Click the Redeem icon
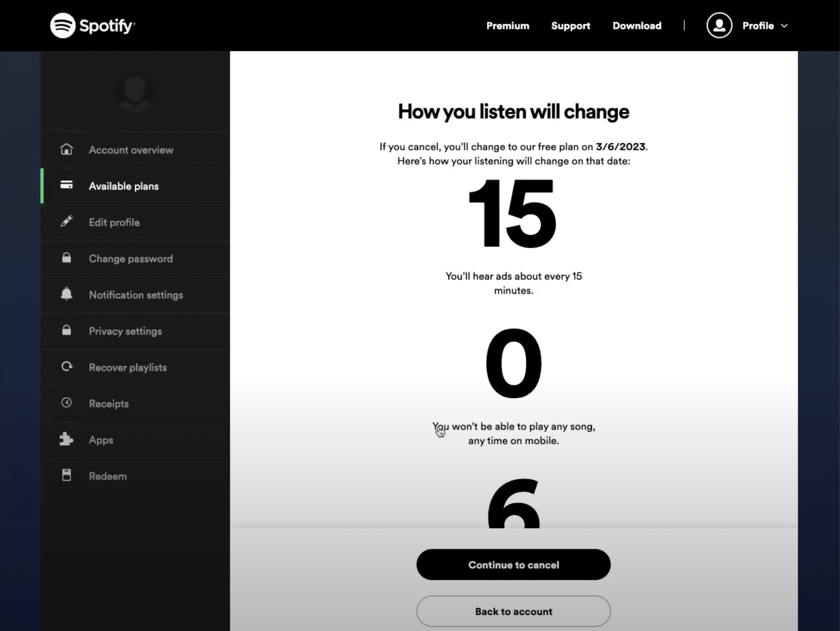Viewport: 840px width, 631px height. point(66,476)
